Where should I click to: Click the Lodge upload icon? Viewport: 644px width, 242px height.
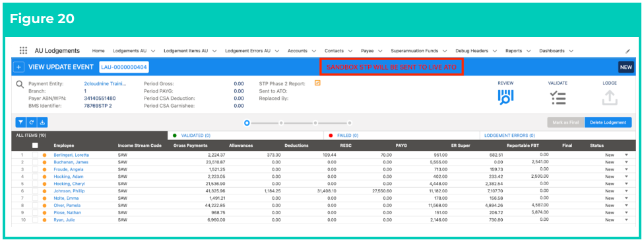(x=610, y=98)
